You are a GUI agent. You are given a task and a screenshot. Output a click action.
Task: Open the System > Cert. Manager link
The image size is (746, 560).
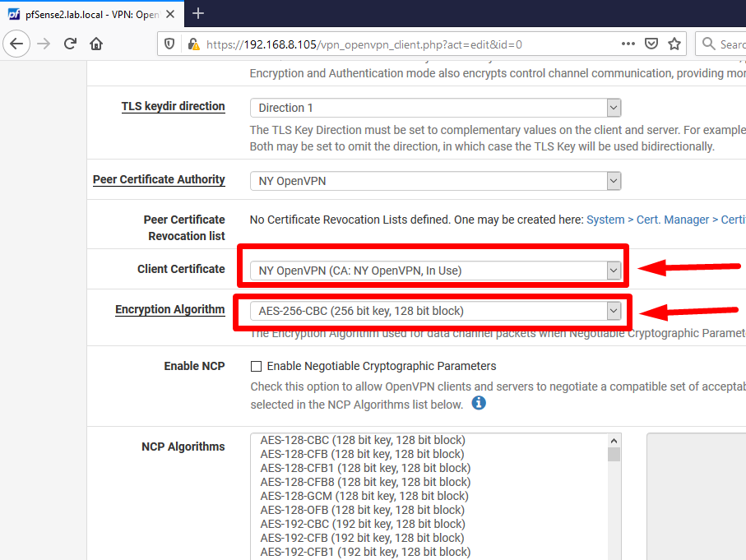pyautogui.click(x=666, y=220)
